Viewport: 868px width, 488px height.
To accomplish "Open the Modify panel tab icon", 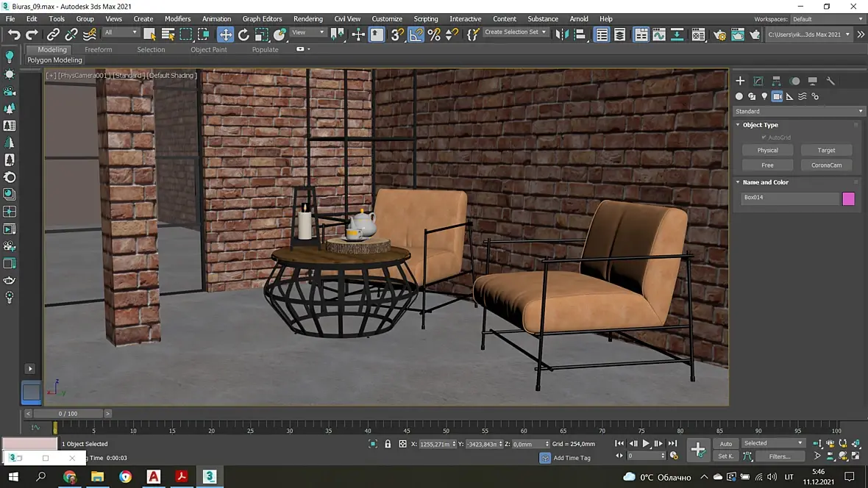I will click(758, 81).
